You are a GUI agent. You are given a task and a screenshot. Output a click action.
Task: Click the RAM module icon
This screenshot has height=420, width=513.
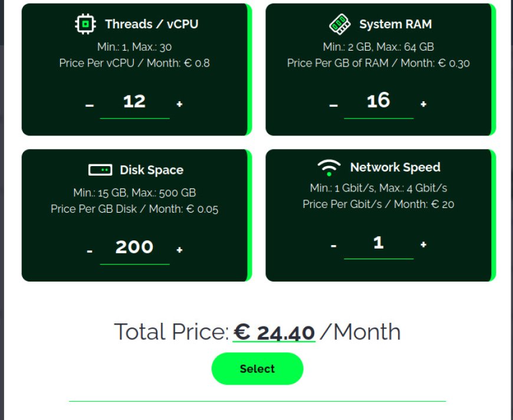[340, 24]
